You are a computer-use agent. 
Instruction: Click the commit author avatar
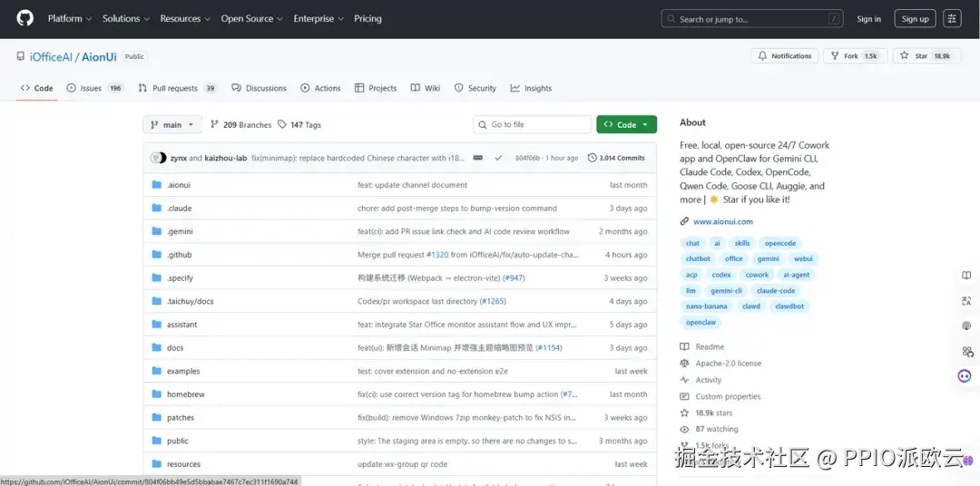point(159,158)
